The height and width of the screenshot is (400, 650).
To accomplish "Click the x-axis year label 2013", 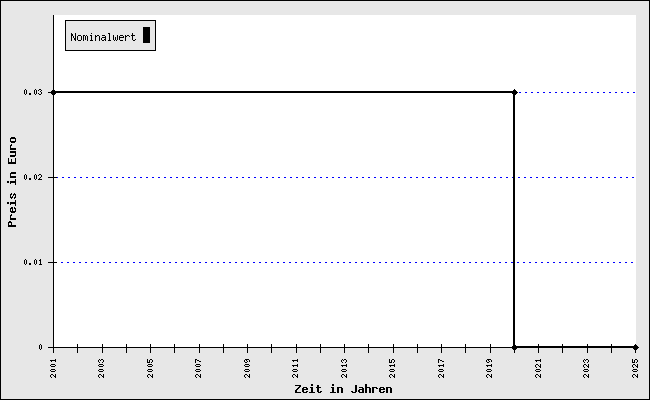I will 344,368.
